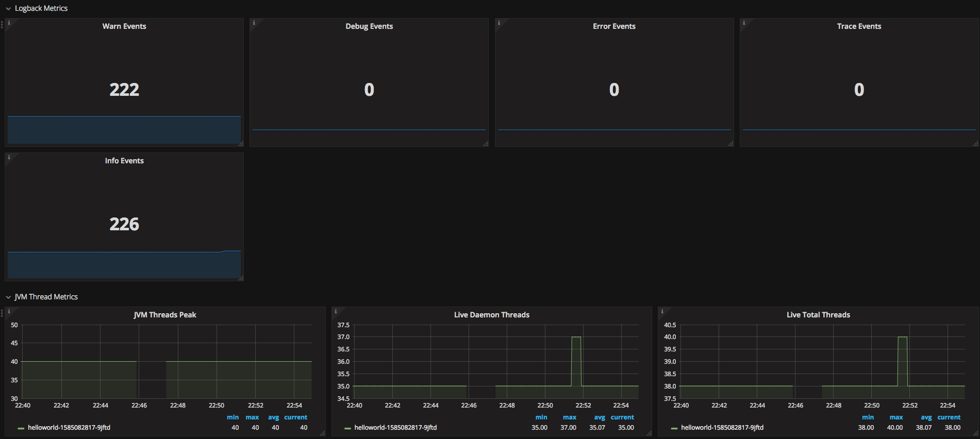
Task: Open the info icon on Info Events panel
Action: [x=9, y=157]
